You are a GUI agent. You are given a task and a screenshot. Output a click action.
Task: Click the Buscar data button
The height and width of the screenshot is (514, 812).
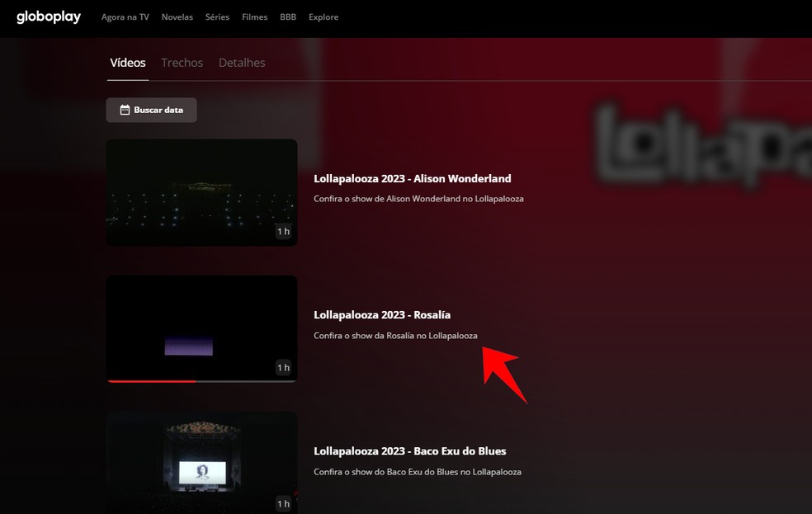(151, 110)
